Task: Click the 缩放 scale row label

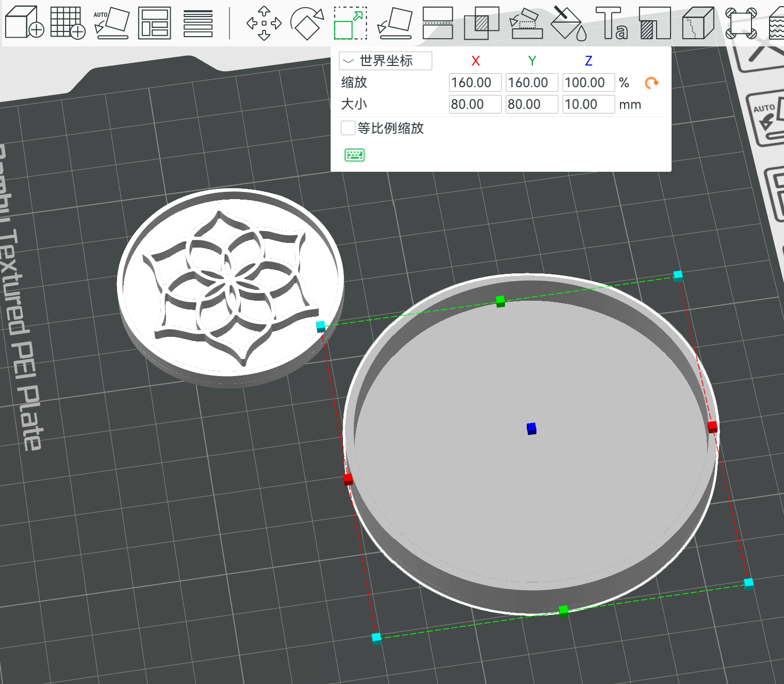Action: 354,83
